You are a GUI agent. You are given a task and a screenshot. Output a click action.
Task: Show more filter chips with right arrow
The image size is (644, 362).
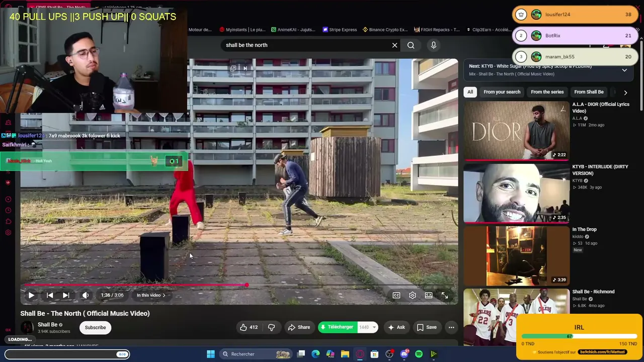(625, 93)
